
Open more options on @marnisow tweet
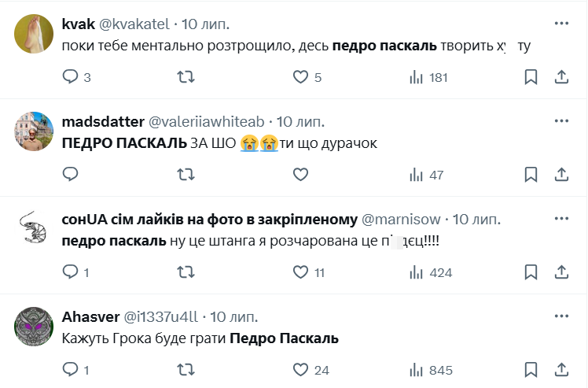click(x=561, y=218)
